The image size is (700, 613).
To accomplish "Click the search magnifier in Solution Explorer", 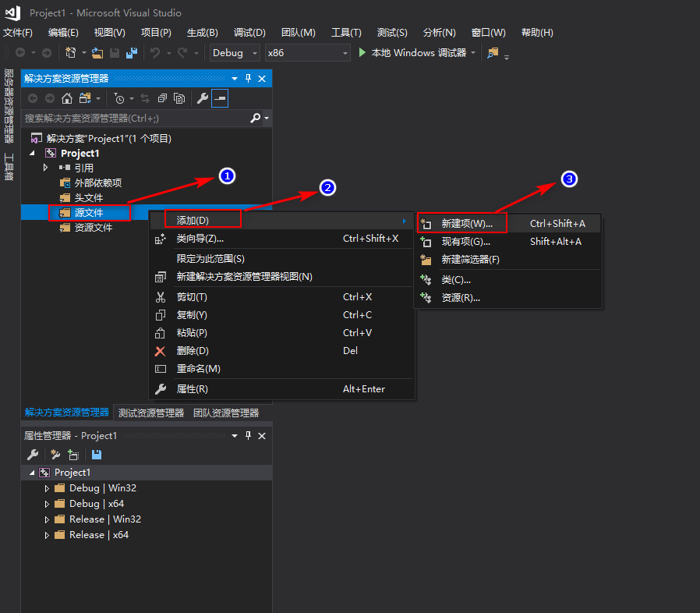I will pyautogui.click(x=256, y=118).
